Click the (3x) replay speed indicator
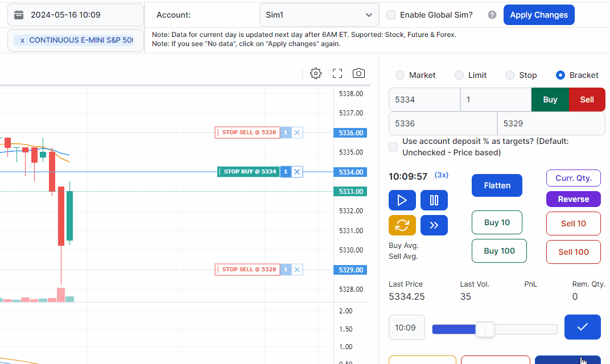The width and height of the screenshot is (610, 364). [441, 175]
